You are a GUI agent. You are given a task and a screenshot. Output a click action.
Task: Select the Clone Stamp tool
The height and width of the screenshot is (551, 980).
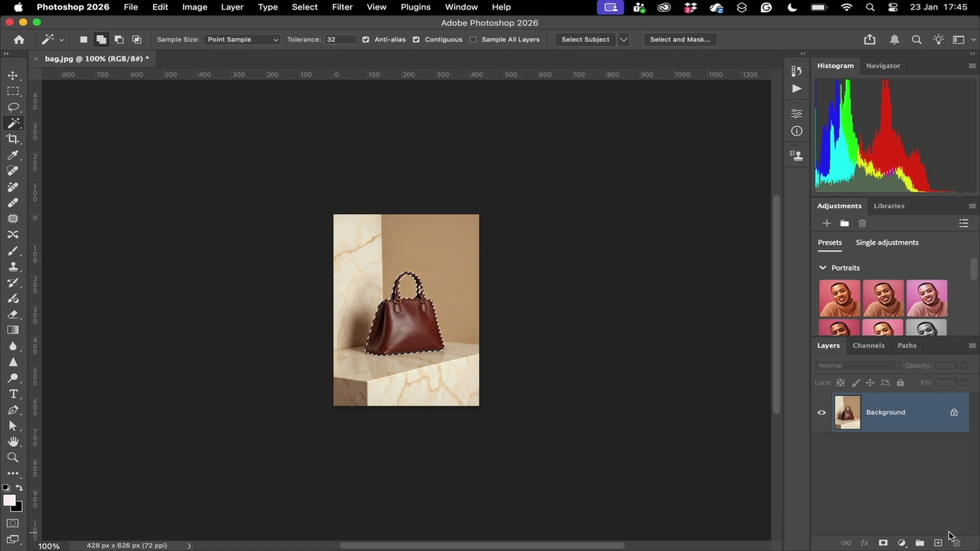pyautogui.click(x=13, y=266)
